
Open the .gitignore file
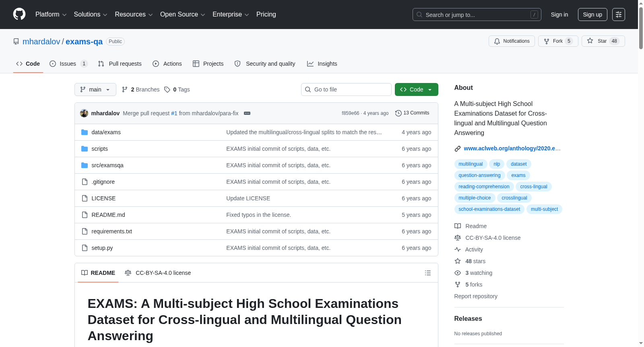pyautogui.click(x=103, y=182)
